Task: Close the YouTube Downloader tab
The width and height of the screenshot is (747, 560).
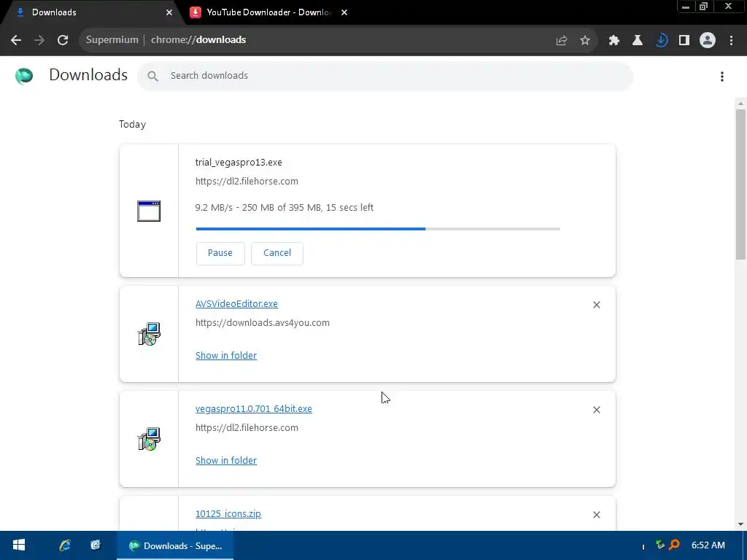Action: click(x=344, y=12)
